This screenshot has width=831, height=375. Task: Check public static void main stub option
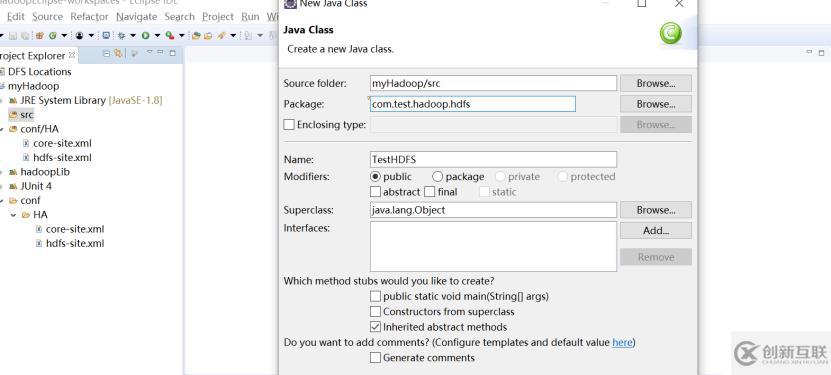click(375, 296)
